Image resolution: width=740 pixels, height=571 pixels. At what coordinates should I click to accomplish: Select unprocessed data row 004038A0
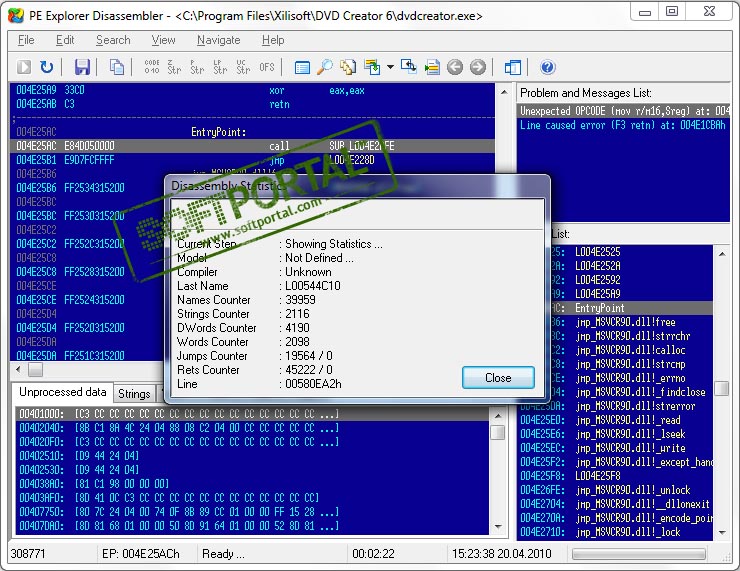pyautogui.click(x=252, y=484)
